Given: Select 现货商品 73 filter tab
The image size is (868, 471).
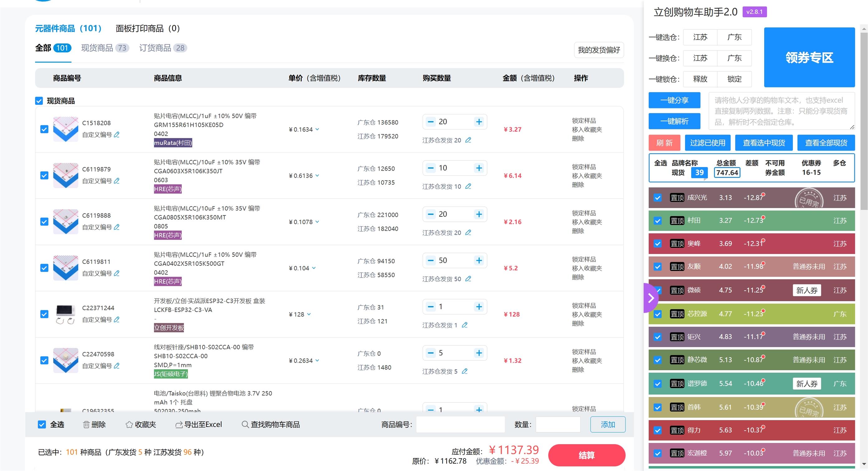Looking at the screenshot, I should (x=105, y=48).
